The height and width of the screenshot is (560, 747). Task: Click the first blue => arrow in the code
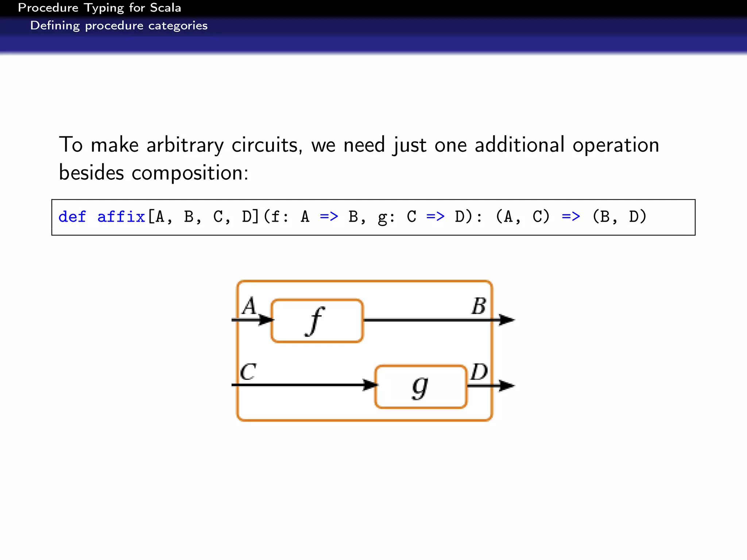pos(329,217)
